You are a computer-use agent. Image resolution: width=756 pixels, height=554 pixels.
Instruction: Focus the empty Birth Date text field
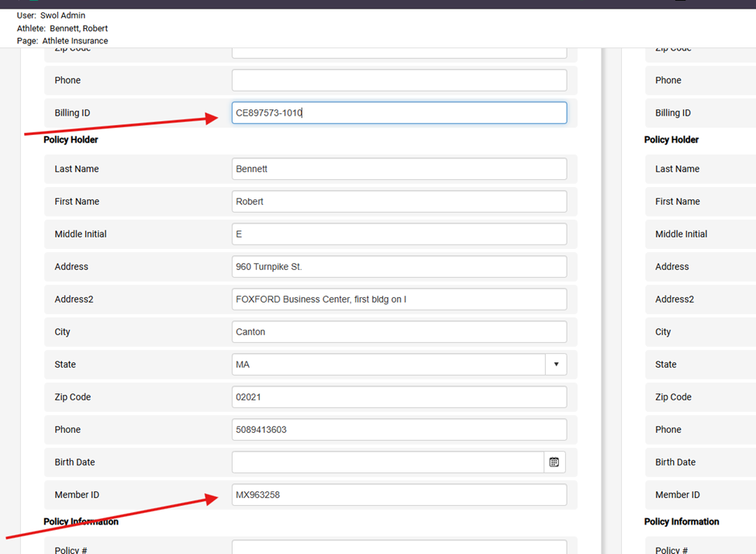[x=388, y=462]
